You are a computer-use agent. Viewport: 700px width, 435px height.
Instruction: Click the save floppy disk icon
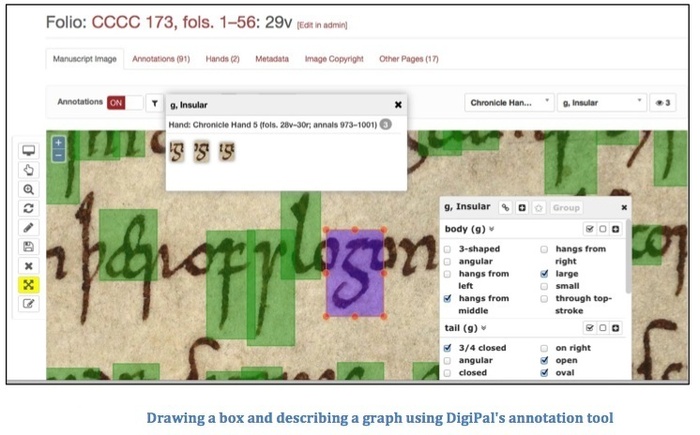29,246
